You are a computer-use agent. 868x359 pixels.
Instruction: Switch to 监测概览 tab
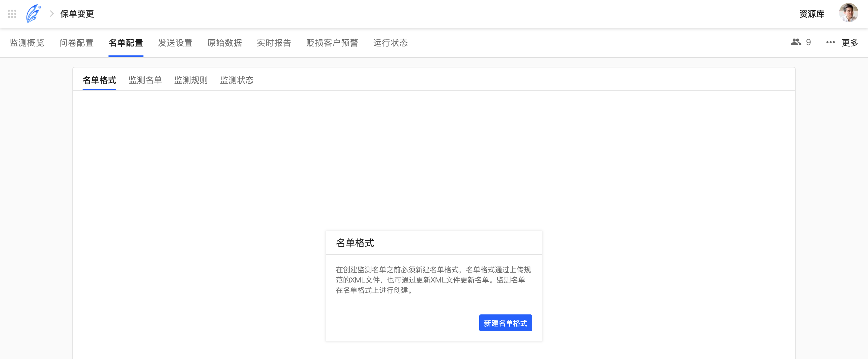click(27, 43)
